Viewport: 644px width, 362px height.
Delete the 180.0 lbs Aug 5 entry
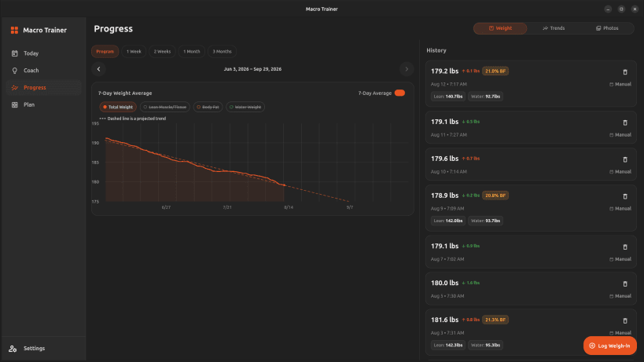click(625, 283)
